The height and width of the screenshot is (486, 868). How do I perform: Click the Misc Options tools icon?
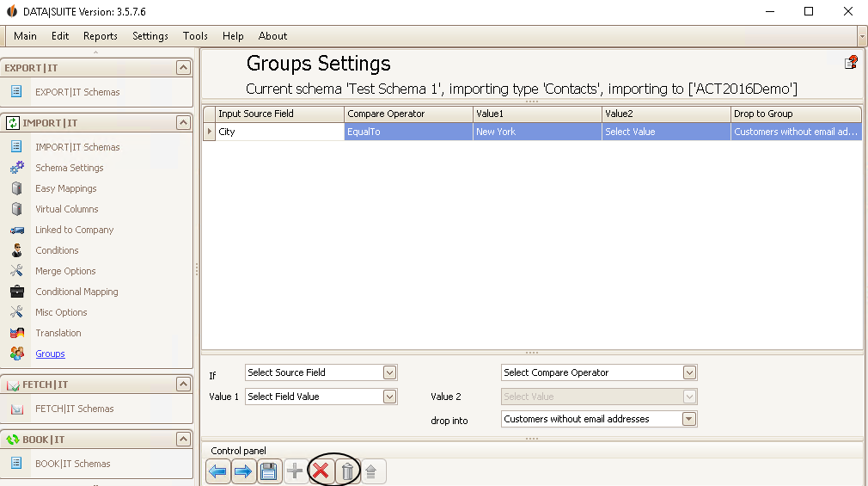pyautogui.click(x=16, y=311)
